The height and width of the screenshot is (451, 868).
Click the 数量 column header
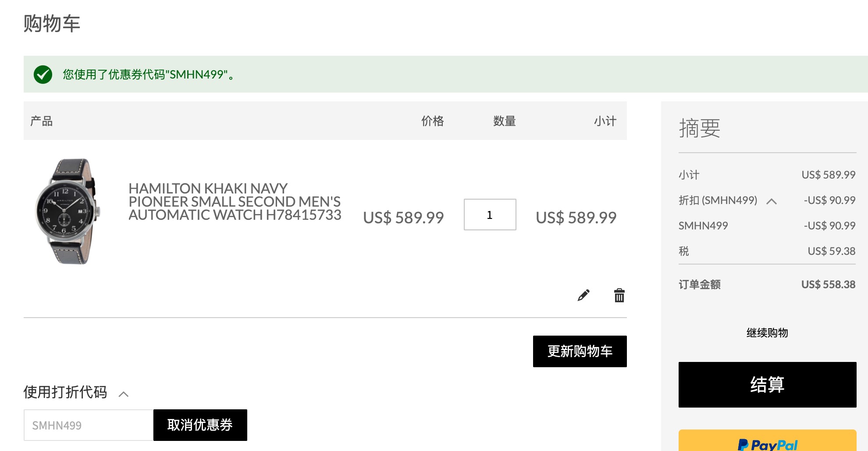click(504, 121)
